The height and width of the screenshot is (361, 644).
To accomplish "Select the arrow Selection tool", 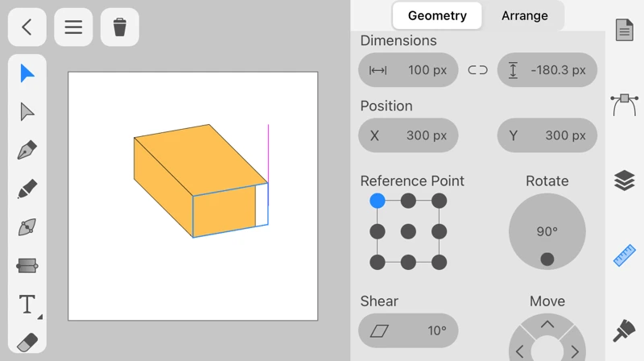I will pyautogui.click(x=27, y=73).
